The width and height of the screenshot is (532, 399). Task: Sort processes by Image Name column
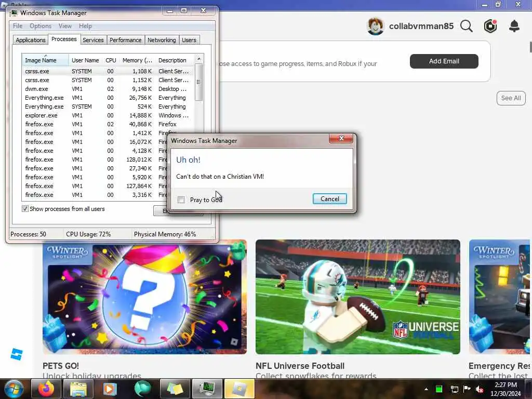(46, 60)
